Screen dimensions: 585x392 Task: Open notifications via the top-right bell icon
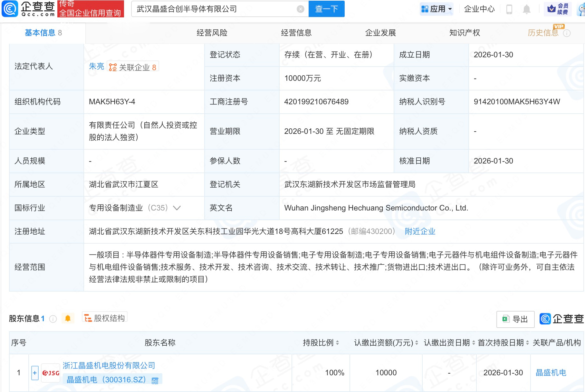click(526, 9)
